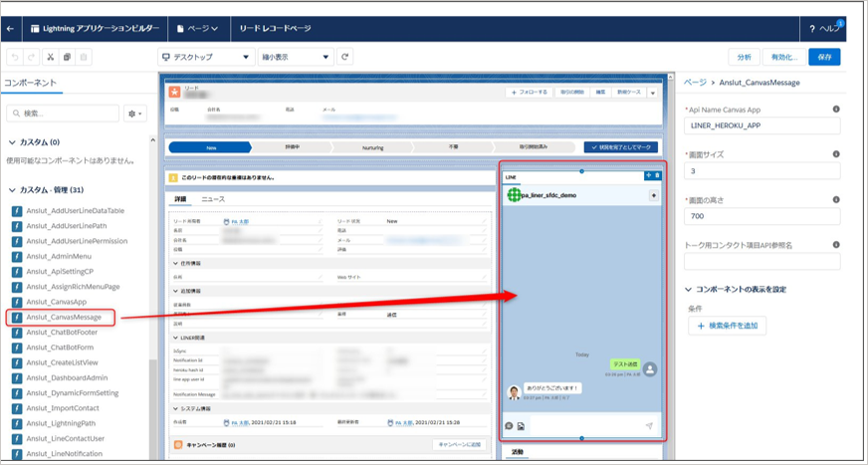Click the move icon on LINE component
This screenshot has height=465, width=868.
tap(649, 175)
